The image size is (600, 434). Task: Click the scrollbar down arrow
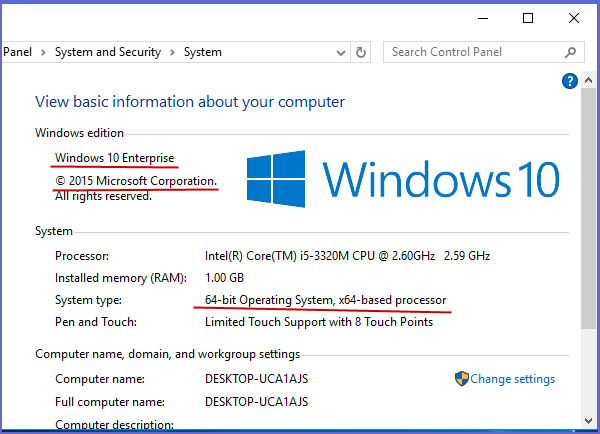pyautogui.click(x=589, y=421)
